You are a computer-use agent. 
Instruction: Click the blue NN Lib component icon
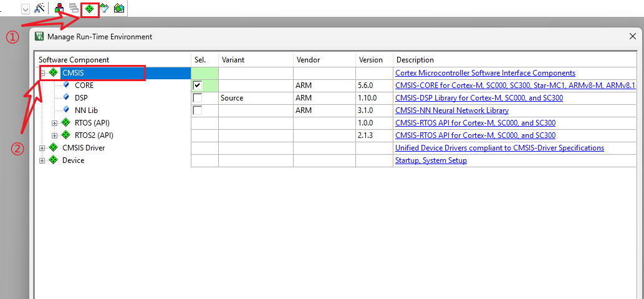[67, 110]
